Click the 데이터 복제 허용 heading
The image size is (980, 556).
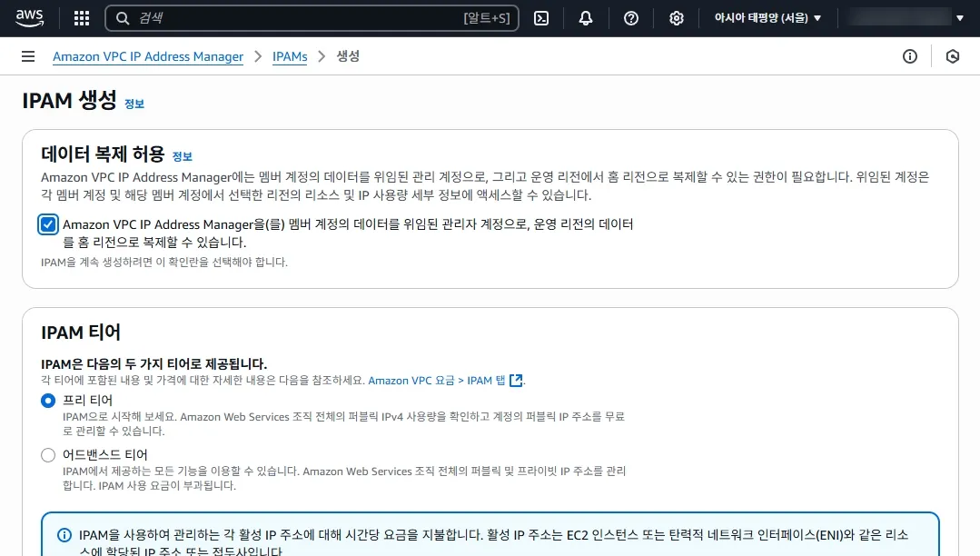click(103, 154)
